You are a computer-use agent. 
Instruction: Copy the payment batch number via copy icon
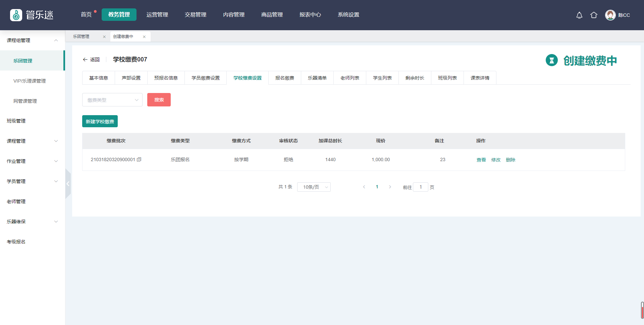[139, 159]
